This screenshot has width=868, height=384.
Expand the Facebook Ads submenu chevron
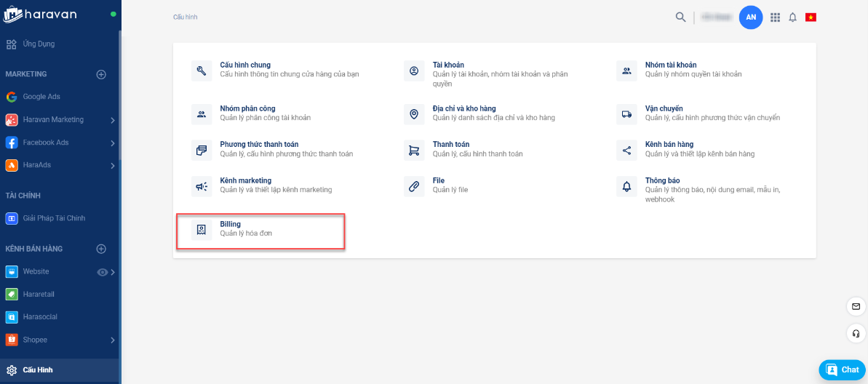coord(113,143)
